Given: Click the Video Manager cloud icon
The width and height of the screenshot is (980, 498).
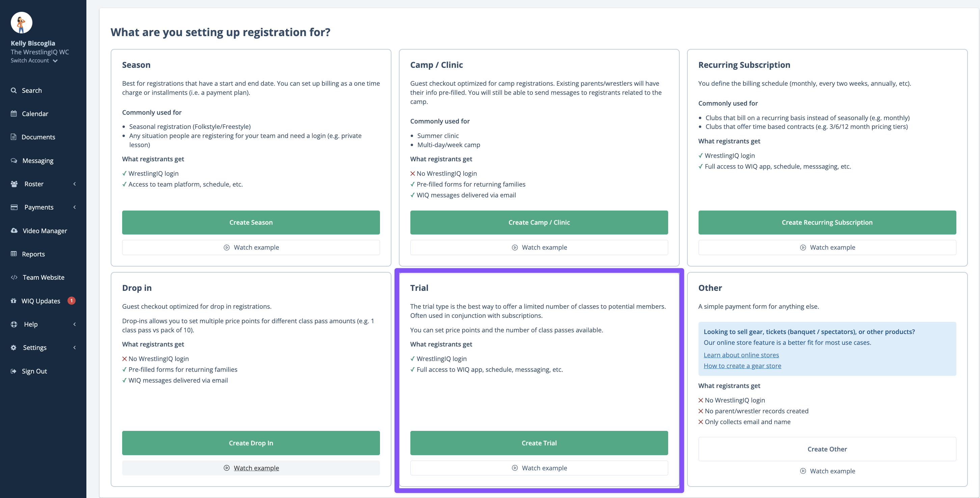Looking at the screenshot, I should (x=14, y=230).
